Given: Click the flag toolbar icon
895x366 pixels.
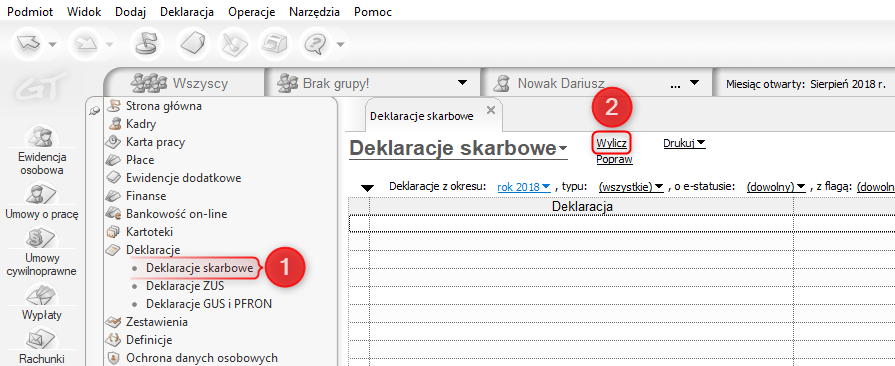Looking at the screenshot, I should click(146, 43).
